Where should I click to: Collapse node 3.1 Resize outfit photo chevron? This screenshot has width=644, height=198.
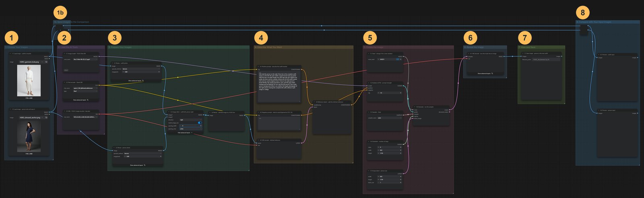pos(113,63)
